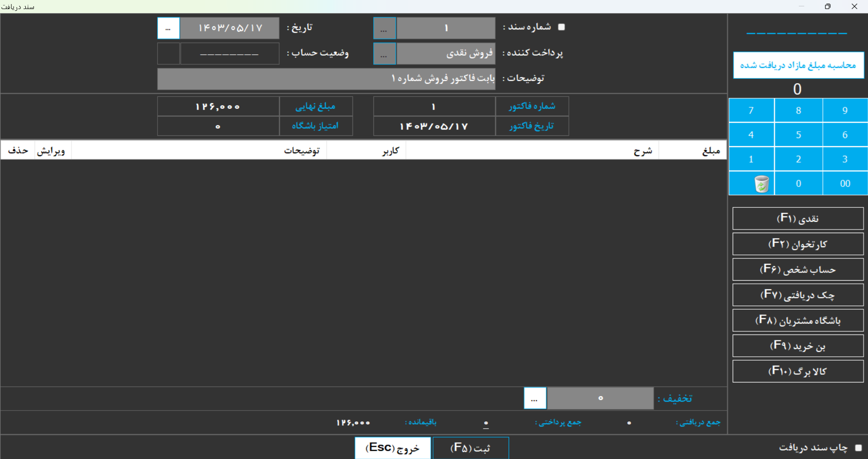Select حساب شخص (F6) payment option
868x459 pixels.
798,269
